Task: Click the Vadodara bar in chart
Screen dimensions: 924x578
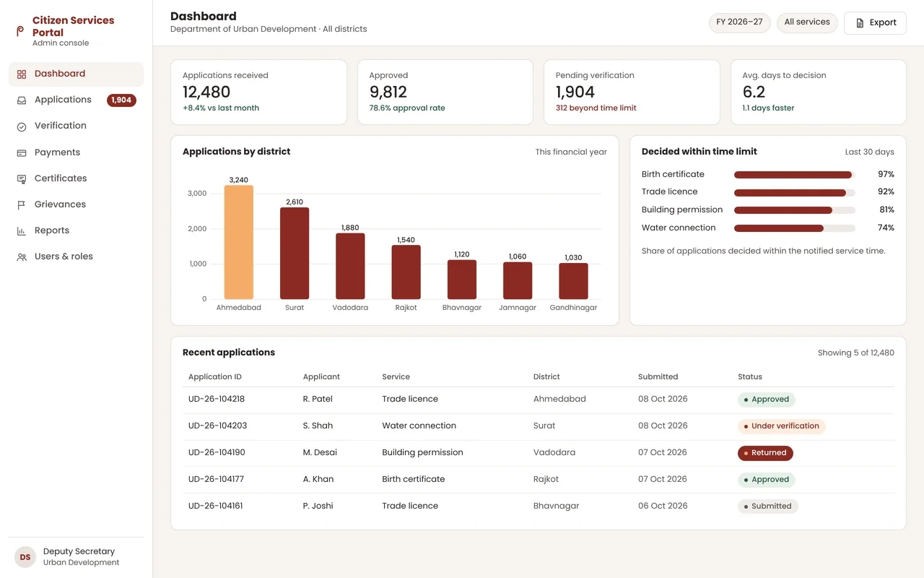Action: (350, 266)
